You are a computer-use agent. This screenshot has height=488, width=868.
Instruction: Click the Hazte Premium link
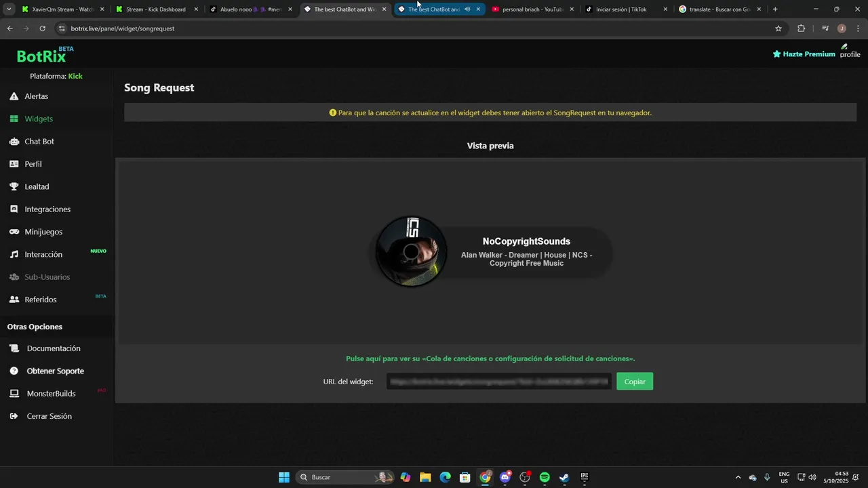pos(804,54)
